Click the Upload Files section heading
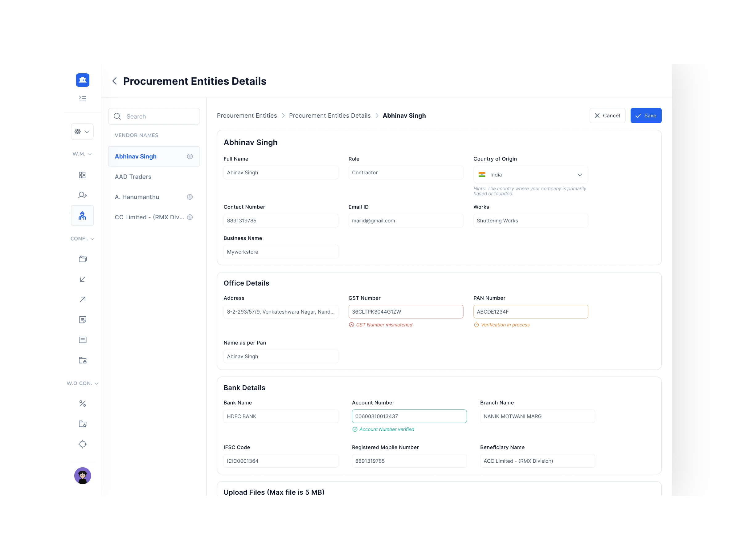Viewport: 736px width, 560px height. point(274,492)
